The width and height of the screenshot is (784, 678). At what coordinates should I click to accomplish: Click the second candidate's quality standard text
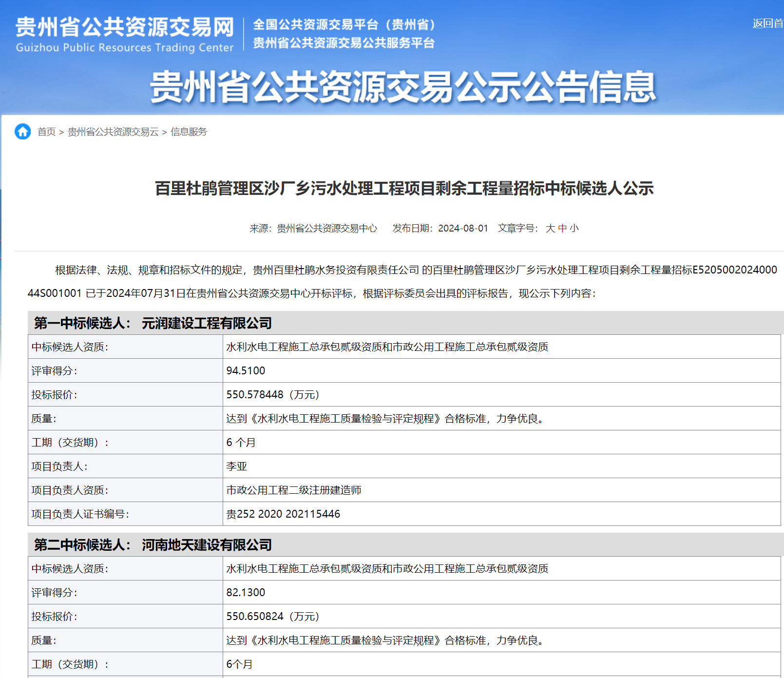click(387, 640)
